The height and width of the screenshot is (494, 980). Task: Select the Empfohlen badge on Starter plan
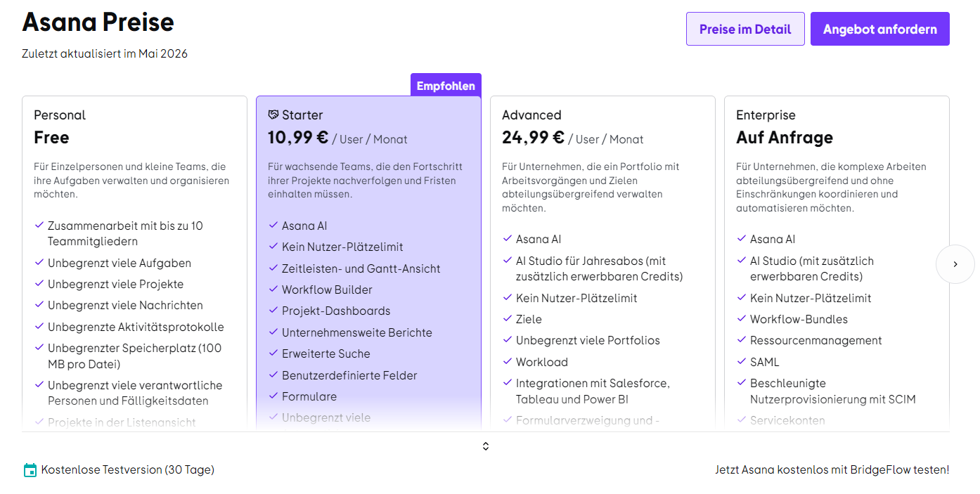(446, 86)
